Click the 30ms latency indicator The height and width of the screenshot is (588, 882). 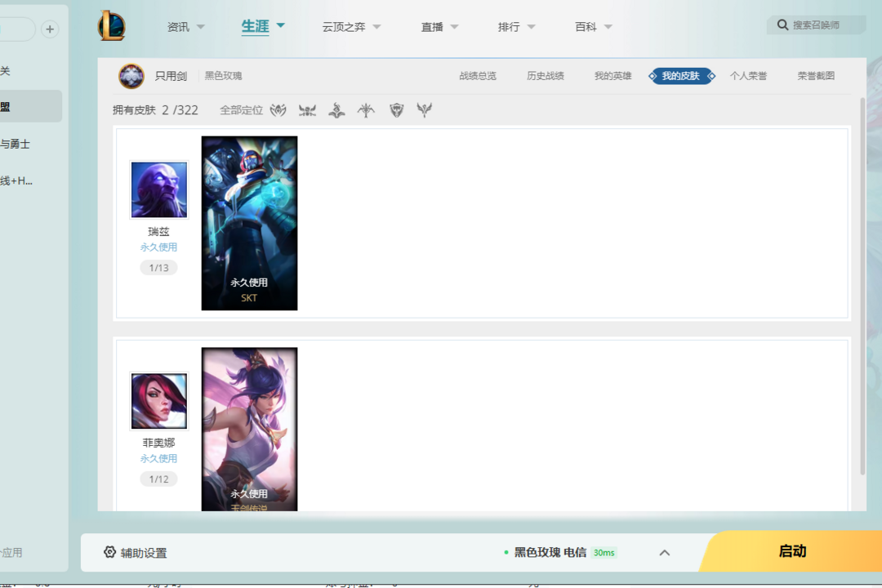[x=604, y=553]
